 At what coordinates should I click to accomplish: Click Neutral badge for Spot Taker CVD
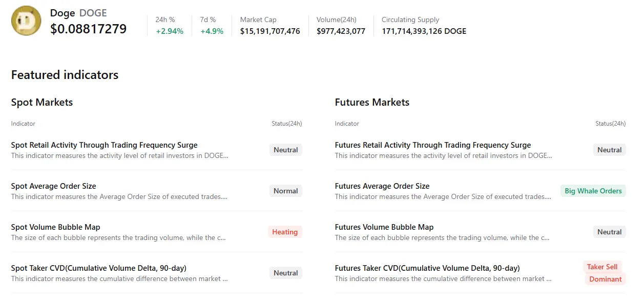point(285,273)
